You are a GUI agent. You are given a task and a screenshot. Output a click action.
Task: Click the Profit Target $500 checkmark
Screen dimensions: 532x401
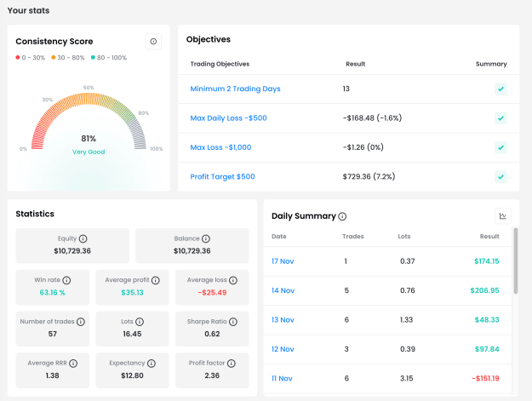tap(501, 176)
